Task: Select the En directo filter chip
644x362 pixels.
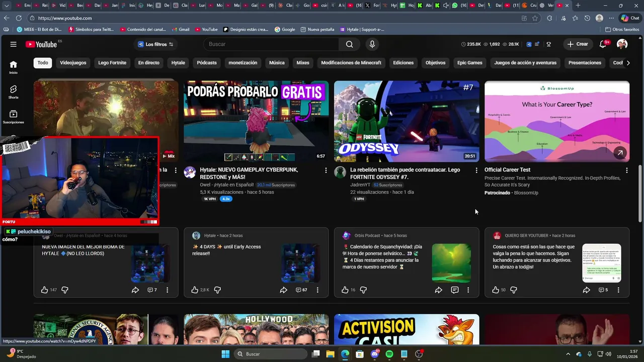Action: click(x=149, y=63)
